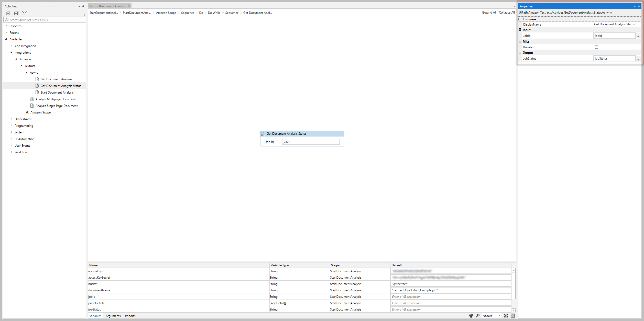644x321 pixels.
Task: Expand the Orchestrator activities group
Action: pyautogui.click(x=12, y=119)
